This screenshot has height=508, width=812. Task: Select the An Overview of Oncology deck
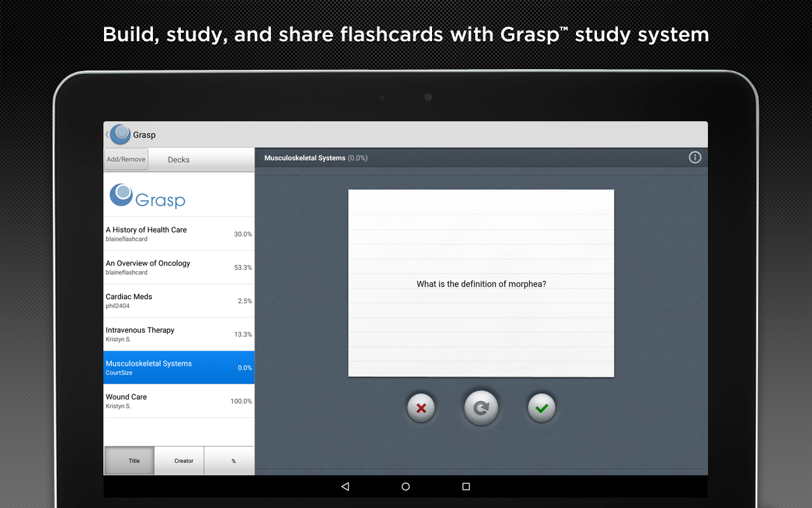tap(178, 267)
